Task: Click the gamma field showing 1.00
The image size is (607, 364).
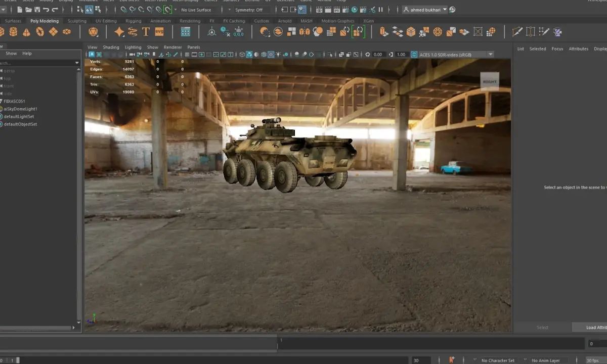Action: pyautogui.click(x=401, y=54)
